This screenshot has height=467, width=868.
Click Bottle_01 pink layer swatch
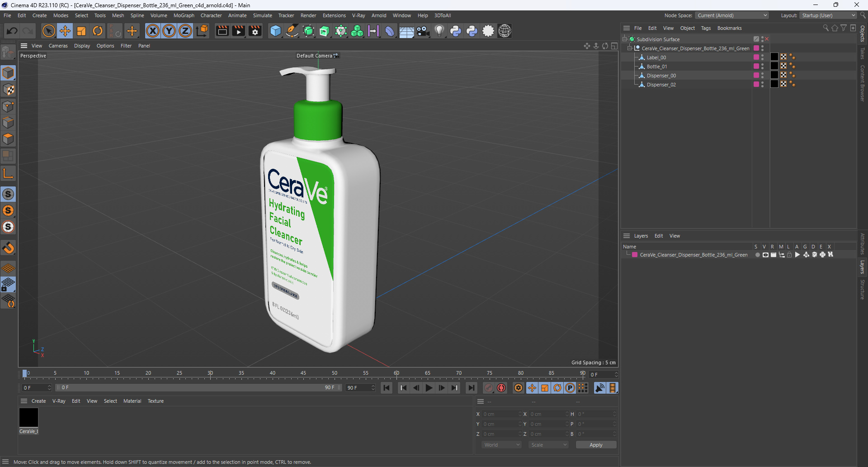756,66
